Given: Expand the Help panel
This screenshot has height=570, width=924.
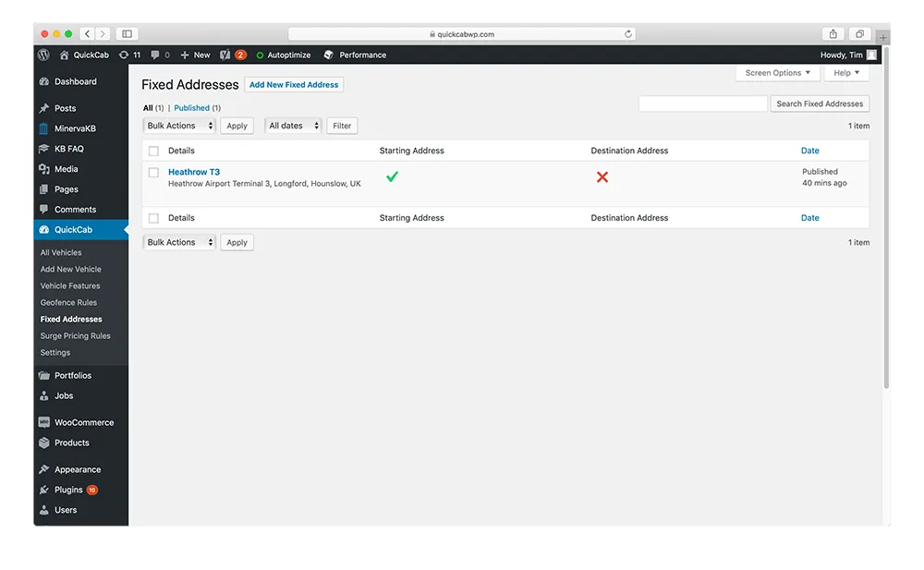Looking at the screenshot, I should 846,73.
